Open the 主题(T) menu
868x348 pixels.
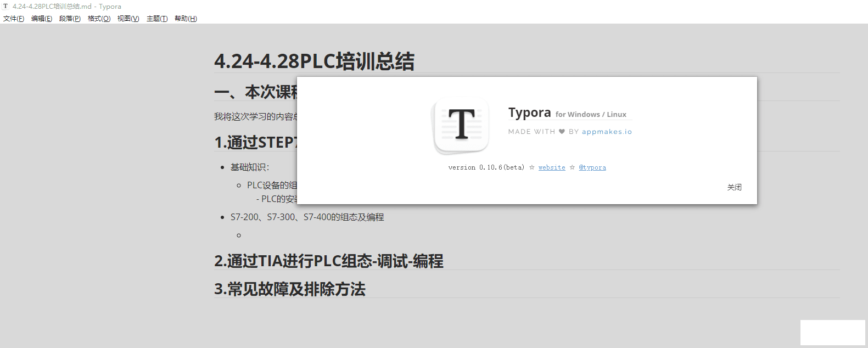(157, 19)
